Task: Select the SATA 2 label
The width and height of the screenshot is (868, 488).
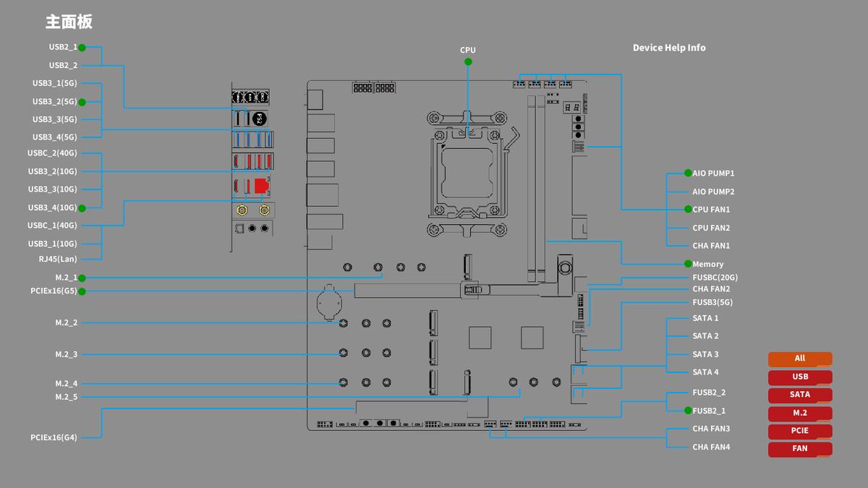Action: click(705, 336)
